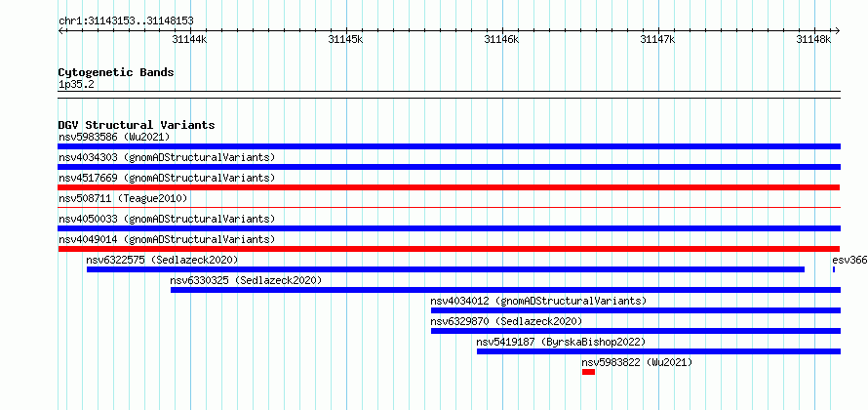Click the DGV Structural Variants track heading
Viewport: 868px width, 410px height.
[x=137, y=125]
